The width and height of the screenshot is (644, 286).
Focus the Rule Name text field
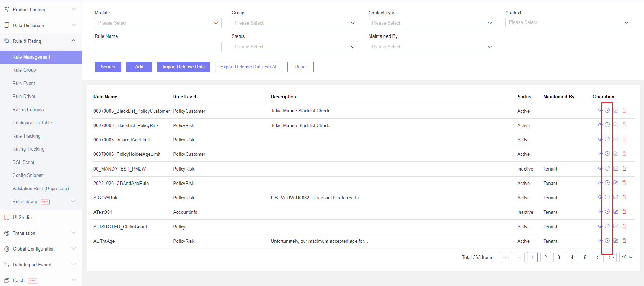[x=158, y=47]
